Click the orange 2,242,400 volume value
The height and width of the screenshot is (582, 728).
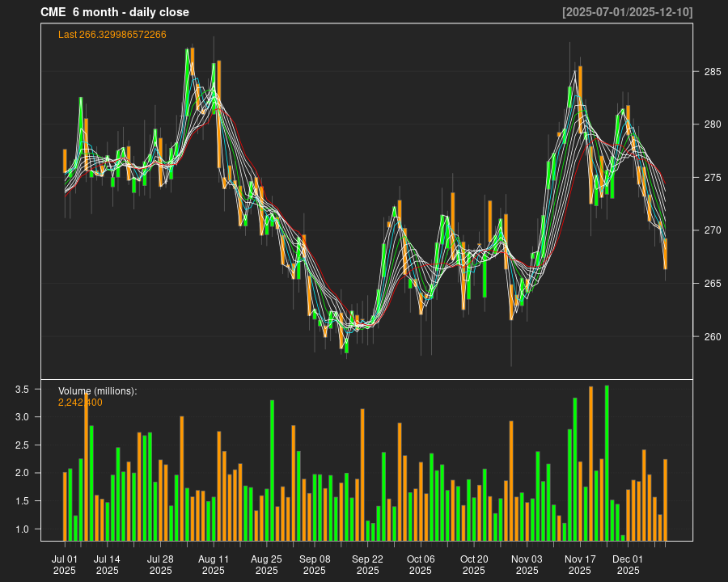click(x=78, y=403)
